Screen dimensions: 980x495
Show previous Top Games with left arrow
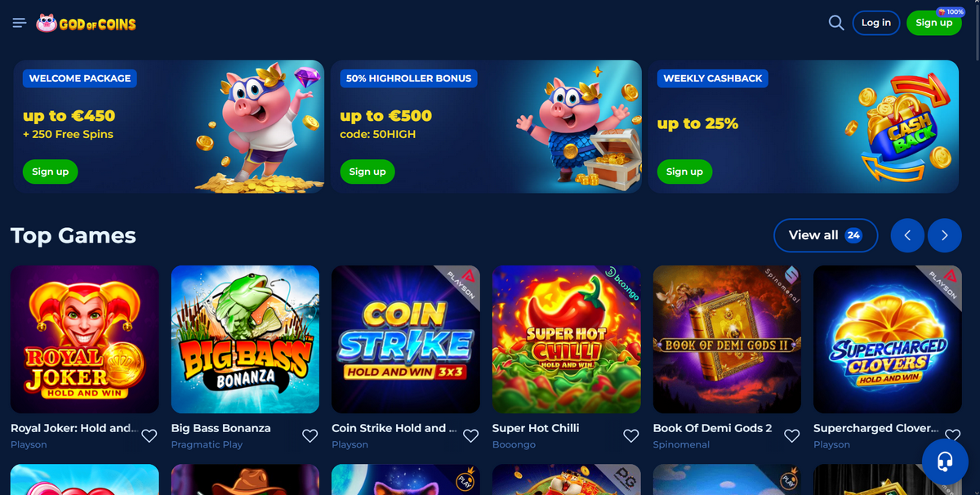[907, 235]
